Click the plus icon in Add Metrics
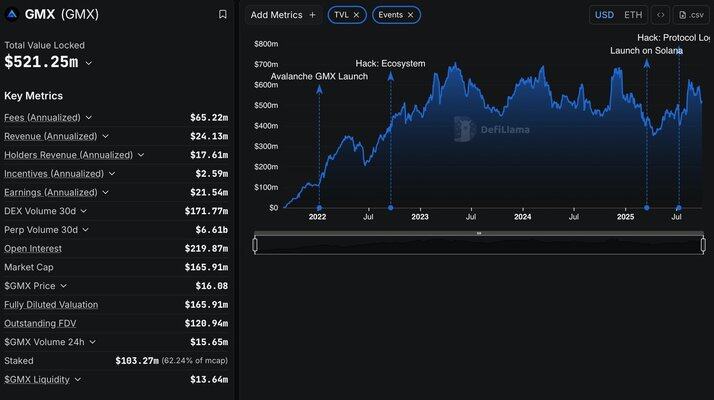This screenshot has height=400, width=714. click(x=312, y=15)
